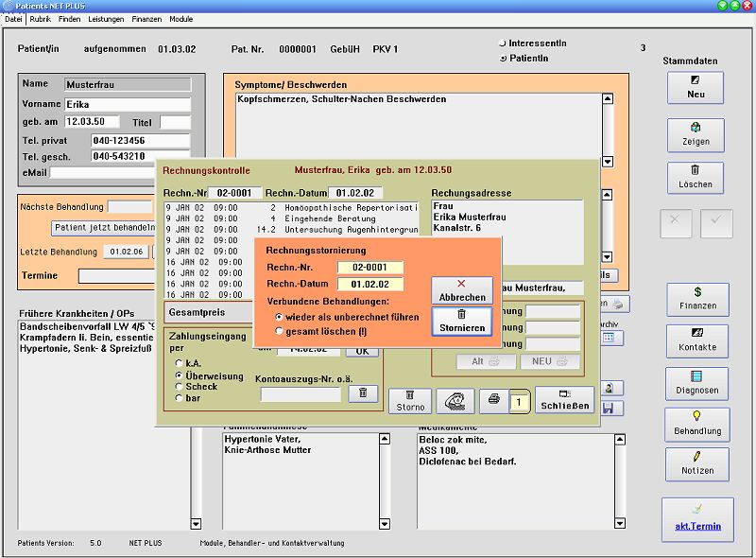Open the Zeigen master data button

(x=696, y=135)
